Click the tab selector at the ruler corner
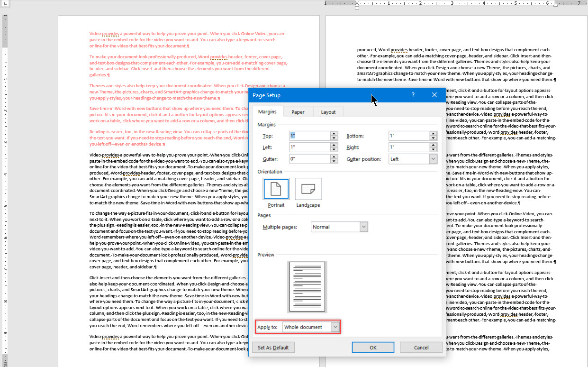The width and height of the screenshot is (588, 367). 4,3
